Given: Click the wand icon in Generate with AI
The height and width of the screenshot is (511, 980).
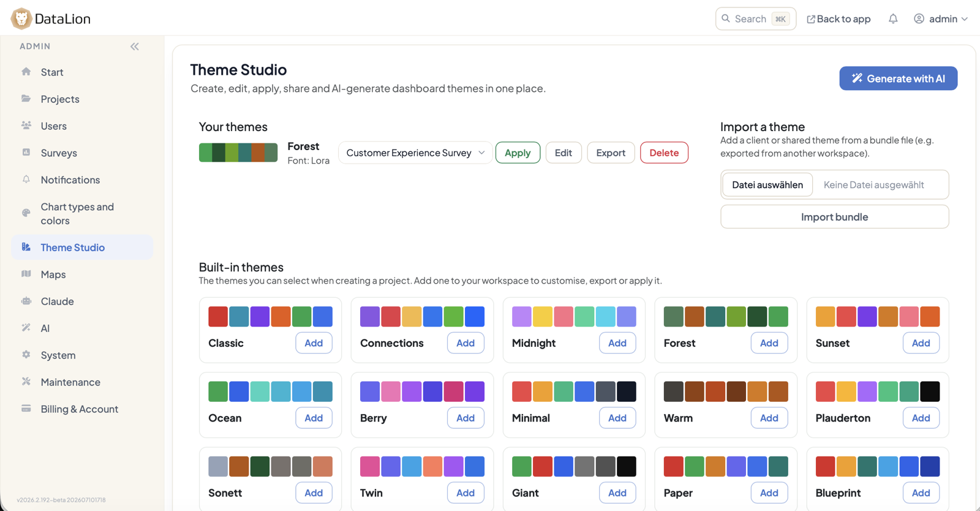Looking at the screenshot, I should [x=857, y=78].
